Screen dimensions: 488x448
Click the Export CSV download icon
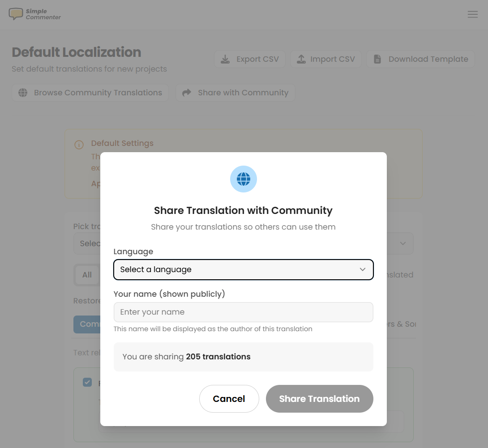coord(226,59)
